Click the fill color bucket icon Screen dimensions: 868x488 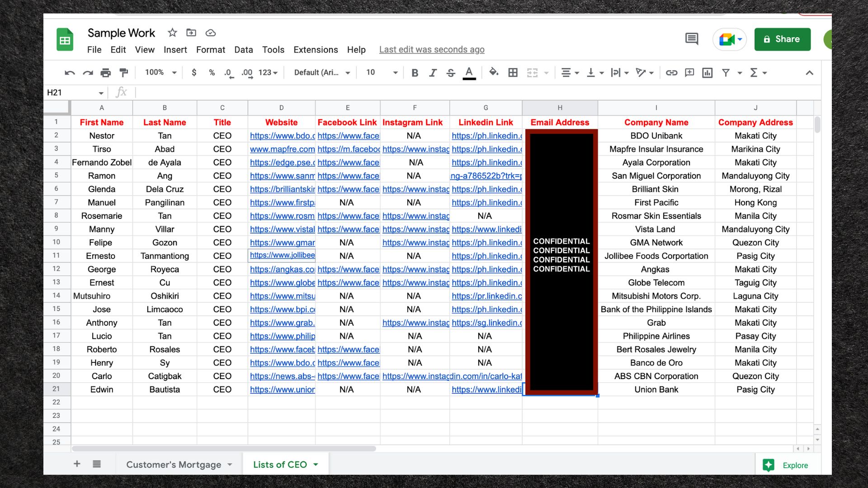493,72
